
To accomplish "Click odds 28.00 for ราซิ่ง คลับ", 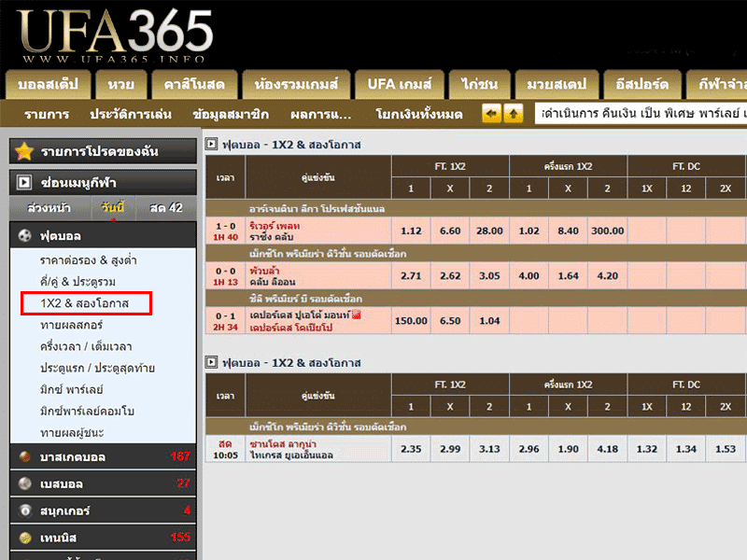I will [x=489, y=231].
